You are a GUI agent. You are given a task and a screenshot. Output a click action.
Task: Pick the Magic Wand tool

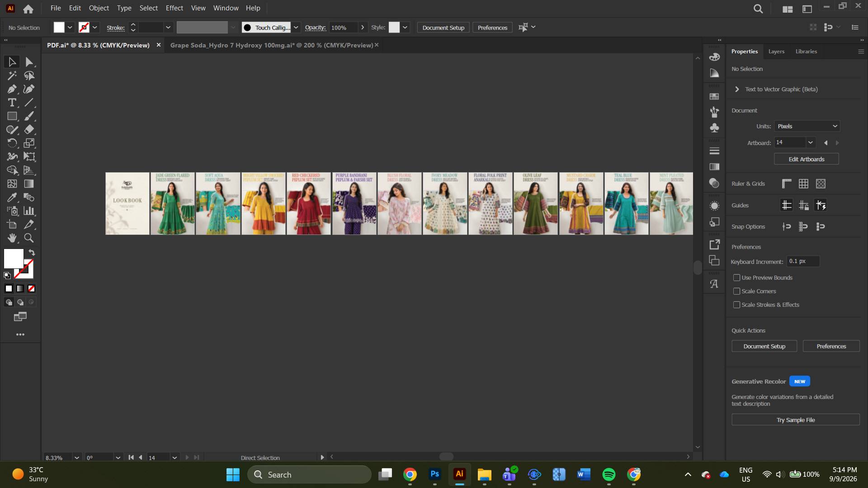coord(12,75)
